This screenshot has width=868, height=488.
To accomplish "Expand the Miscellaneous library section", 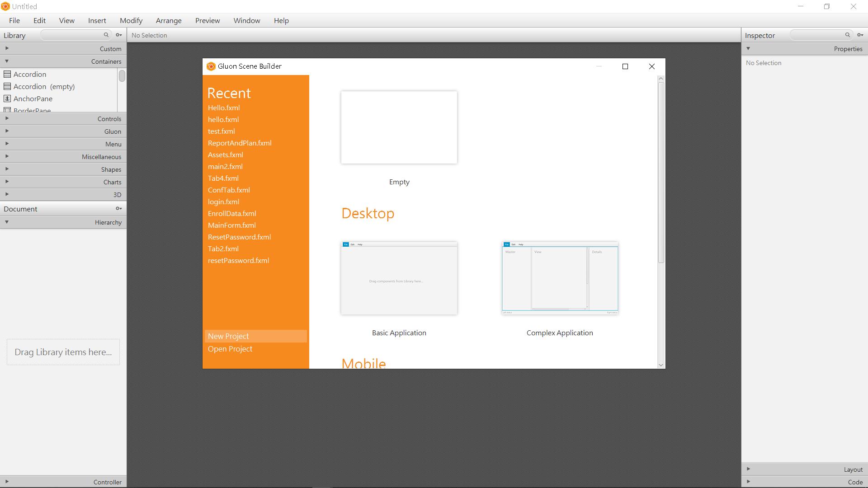I will (7, 156).
